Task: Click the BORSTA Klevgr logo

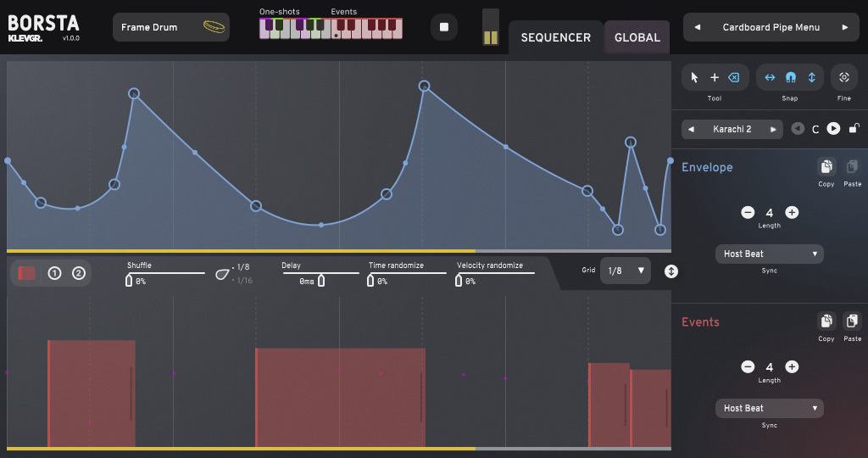Action: (x=43, y=28)
